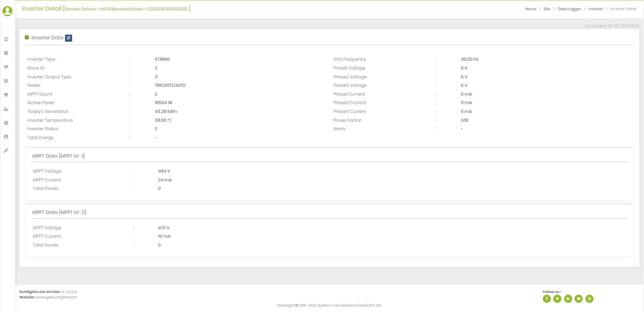This screenshot has height=312, width=644.
Task: Open the settings gear icon in sidebar
Action: tap(6, 123)
